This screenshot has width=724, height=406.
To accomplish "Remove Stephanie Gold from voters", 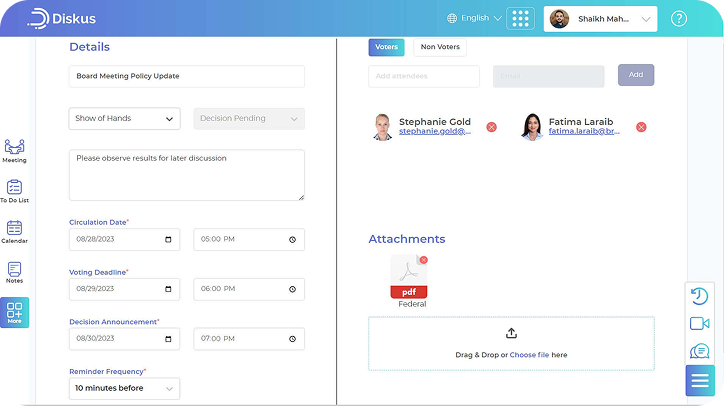I will click(491, 127).
